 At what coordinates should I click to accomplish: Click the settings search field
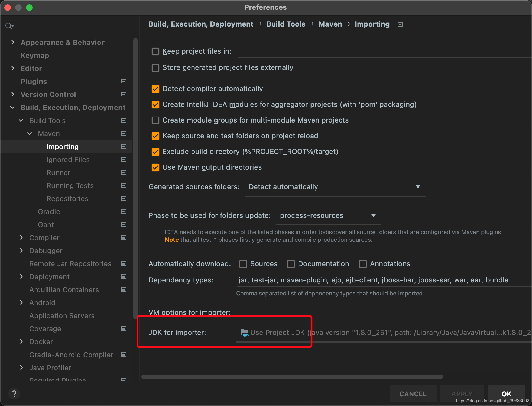70,26
